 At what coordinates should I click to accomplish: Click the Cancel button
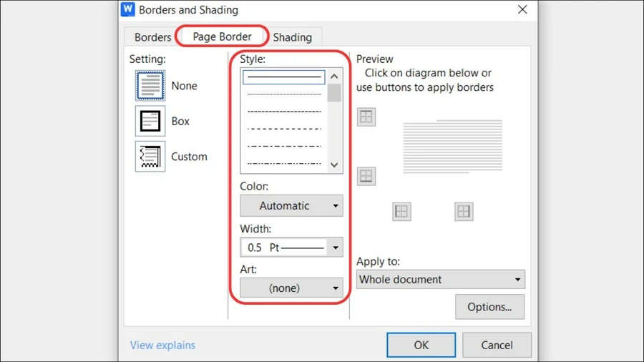pyautogui.click(x=497, y=345)
